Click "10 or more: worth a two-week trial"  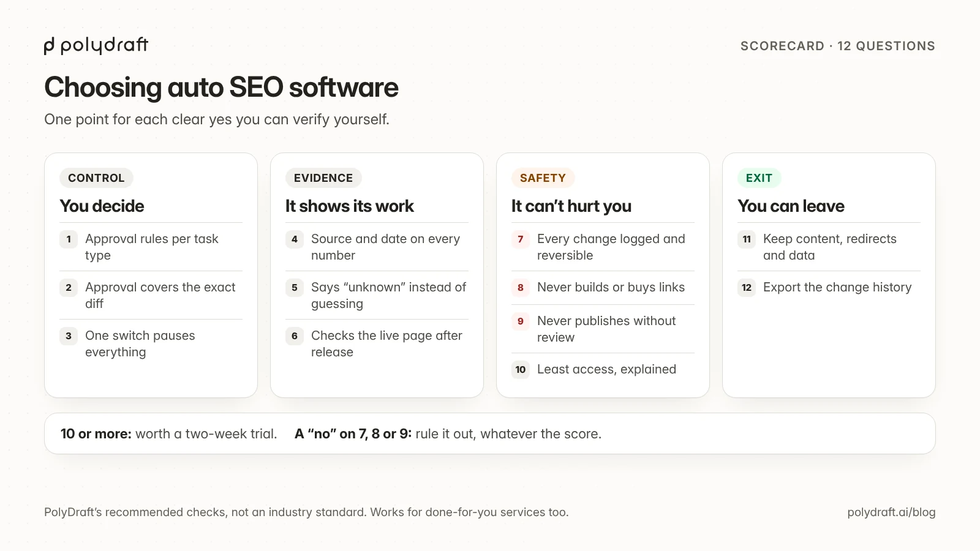[169, 434]
